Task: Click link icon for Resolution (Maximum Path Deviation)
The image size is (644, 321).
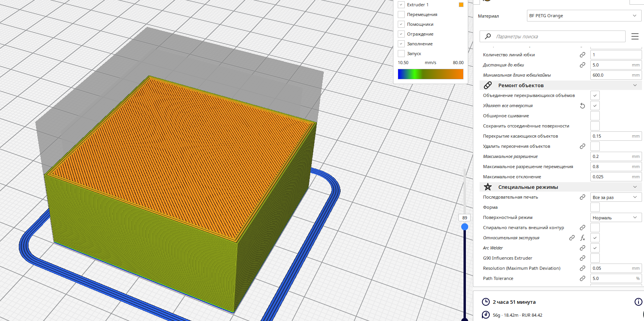Action: coord(583,268)
